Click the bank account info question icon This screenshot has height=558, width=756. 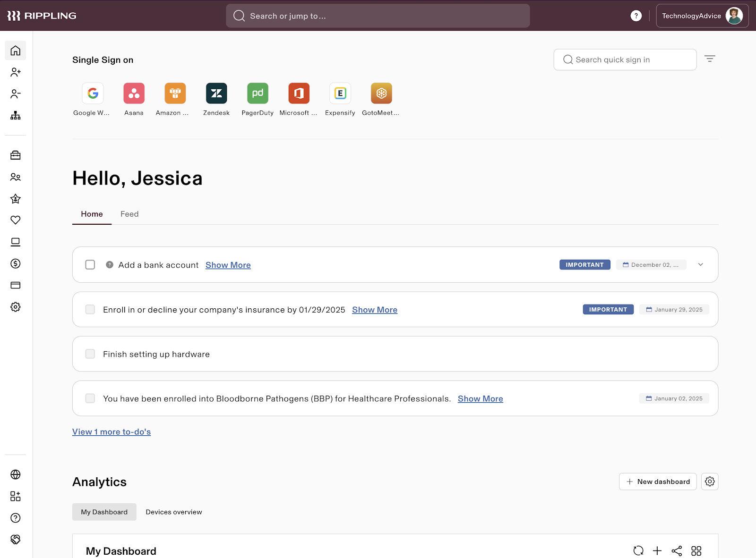tap(110, 265)
